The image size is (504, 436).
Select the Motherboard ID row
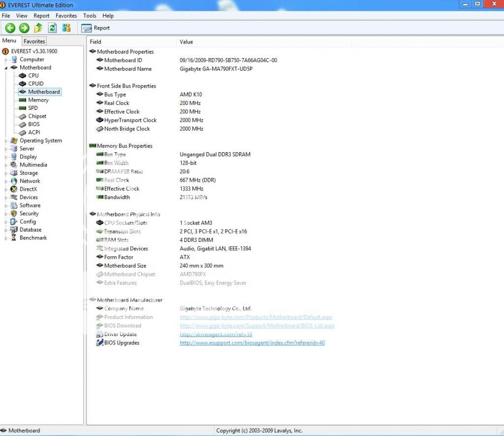pyautogui.click(x=187, y=60)
